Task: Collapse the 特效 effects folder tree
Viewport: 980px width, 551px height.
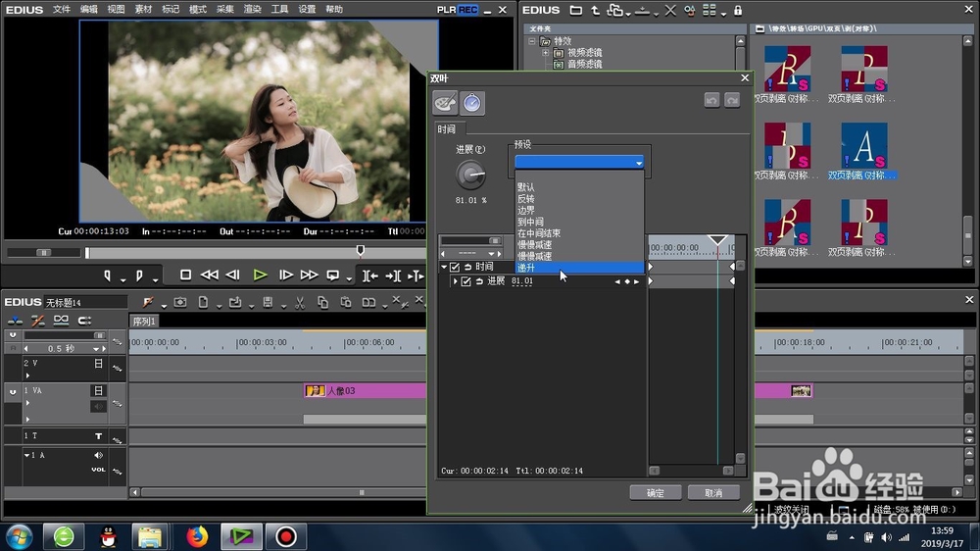Action: [532, 41]
